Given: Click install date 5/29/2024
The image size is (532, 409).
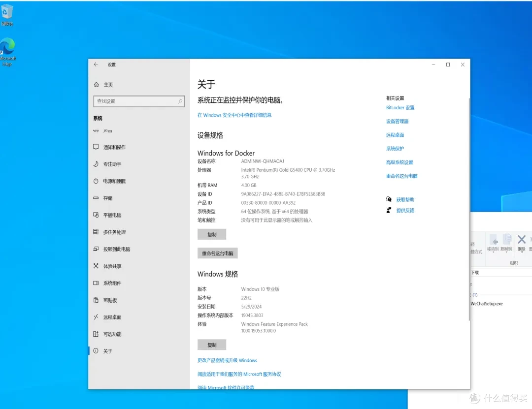Looking at the screenshot, I should pyautogui.click(x=251, y=307).
